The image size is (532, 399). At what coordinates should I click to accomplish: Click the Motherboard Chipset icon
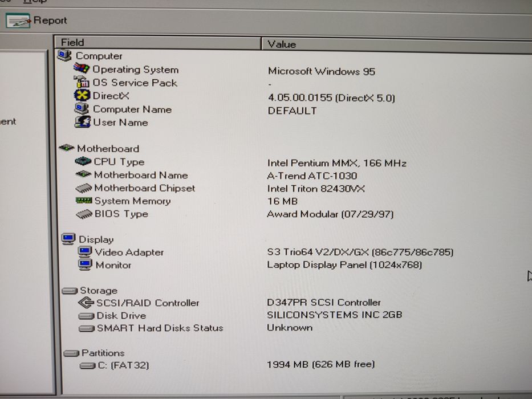[x=84, y=188]
